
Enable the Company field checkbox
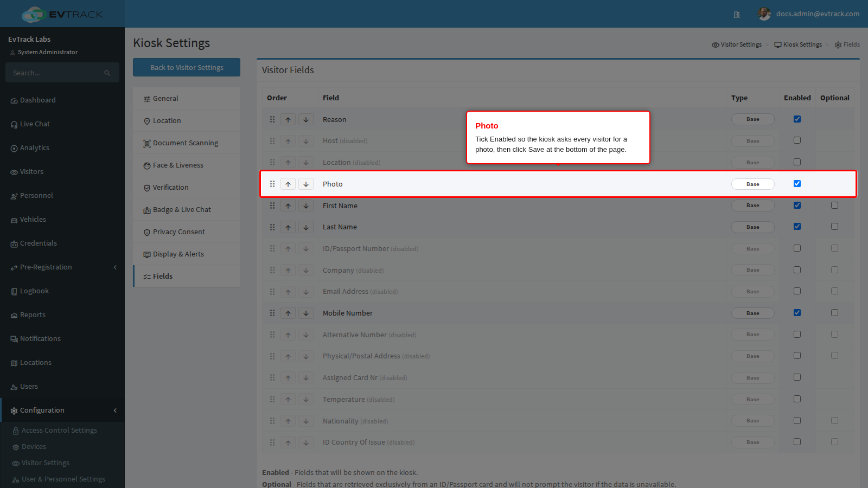pos(797,270)
